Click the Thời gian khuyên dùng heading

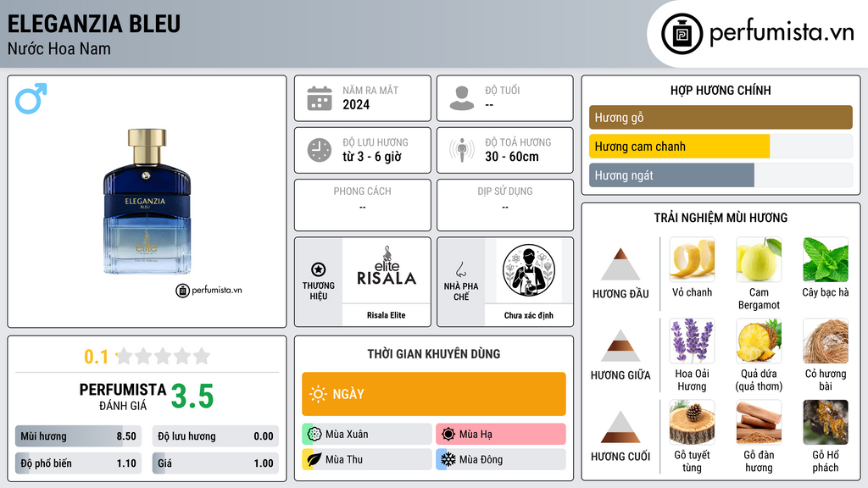tap(434, 353)
